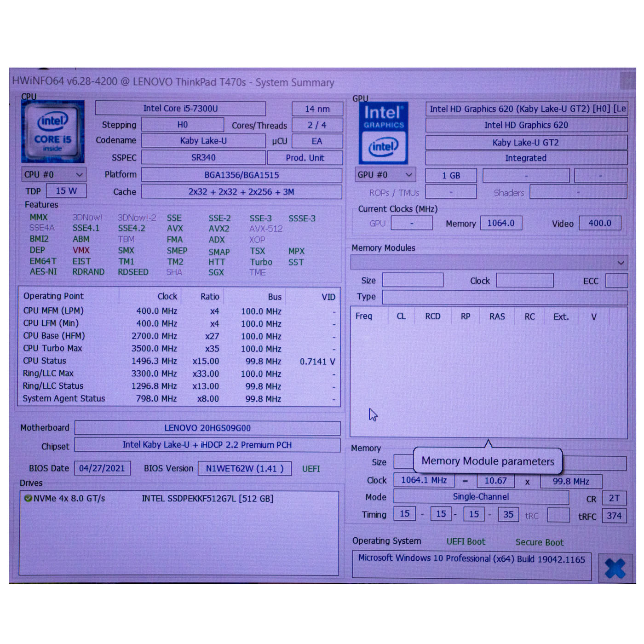Click the Video clock 400.0 field
The image size is (644, 644).
click(x=600, y=223)
